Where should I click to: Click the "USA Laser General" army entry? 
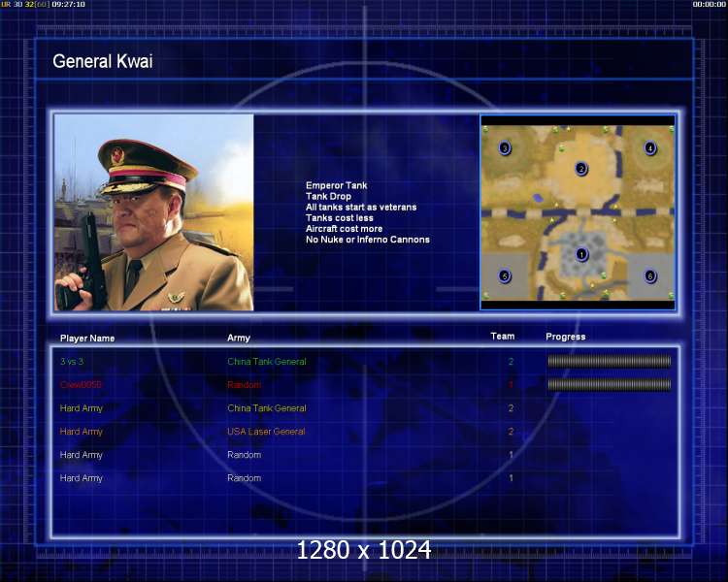click(266, 432)
